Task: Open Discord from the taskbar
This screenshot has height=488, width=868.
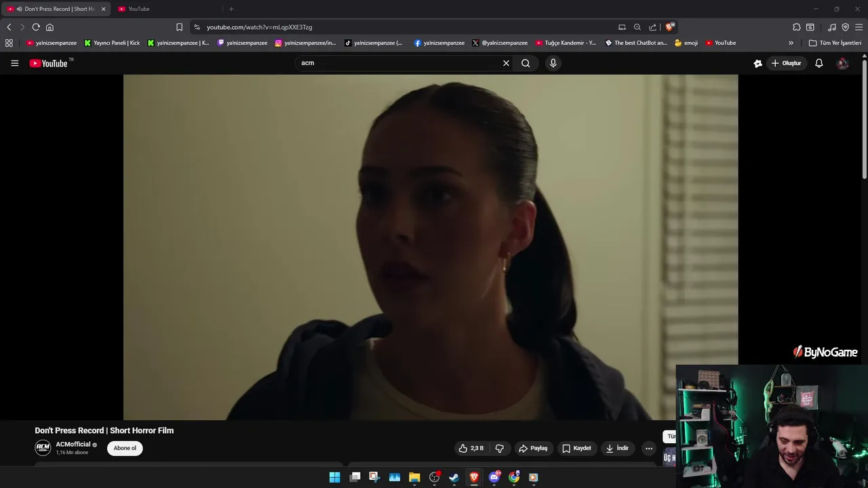Action: (x=494, y=477)
